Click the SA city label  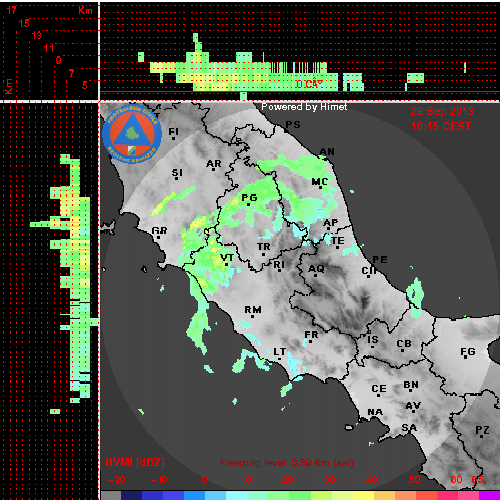[409, 427]
